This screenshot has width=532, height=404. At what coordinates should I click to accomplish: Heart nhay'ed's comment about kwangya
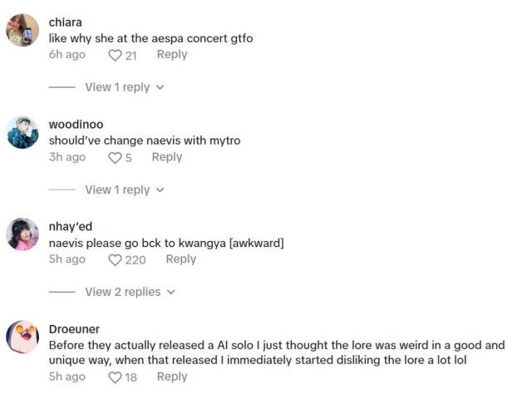coord(115,260)
